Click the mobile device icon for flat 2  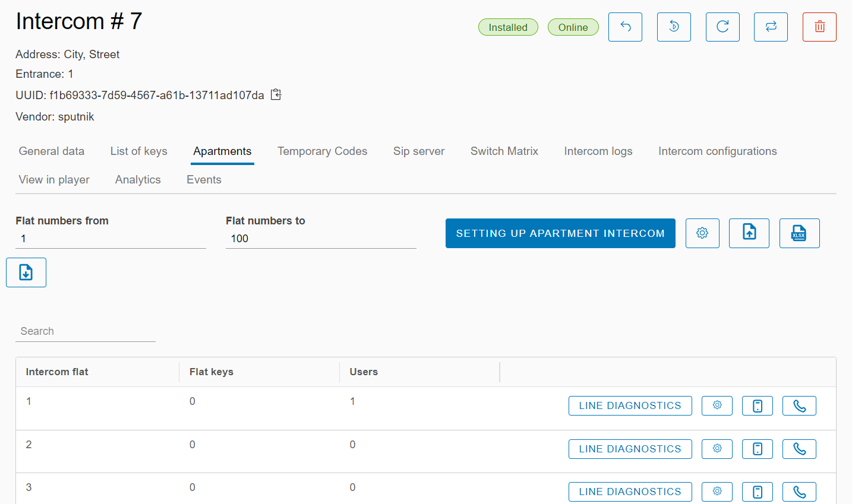click(757, 449)
